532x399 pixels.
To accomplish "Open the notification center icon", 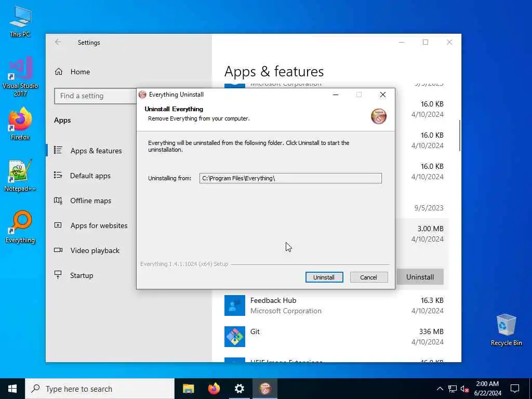I will tap(515, 389).
